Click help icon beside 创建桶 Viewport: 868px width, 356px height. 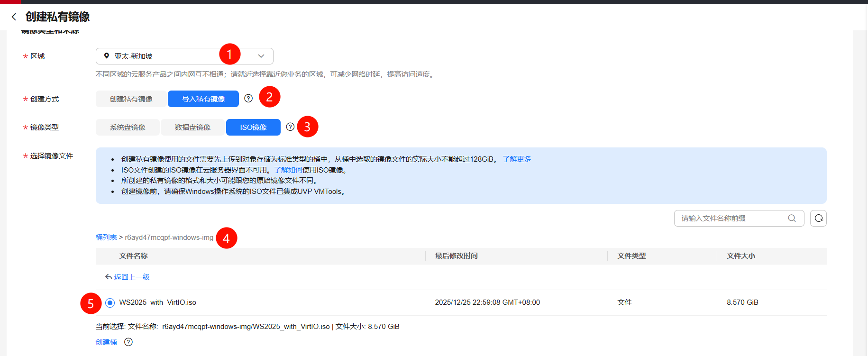[x=128, y=342]
